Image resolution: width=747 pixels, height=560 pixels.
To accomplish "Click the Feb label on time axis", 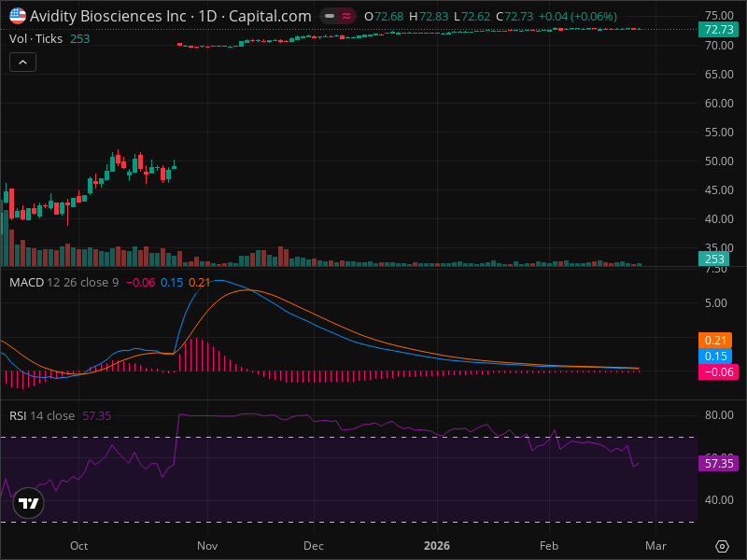I will [x=549, y=546].
